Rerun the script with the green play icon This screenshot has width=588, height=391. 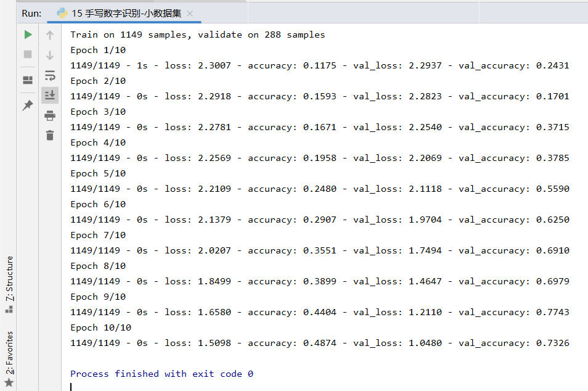(28, 35)
